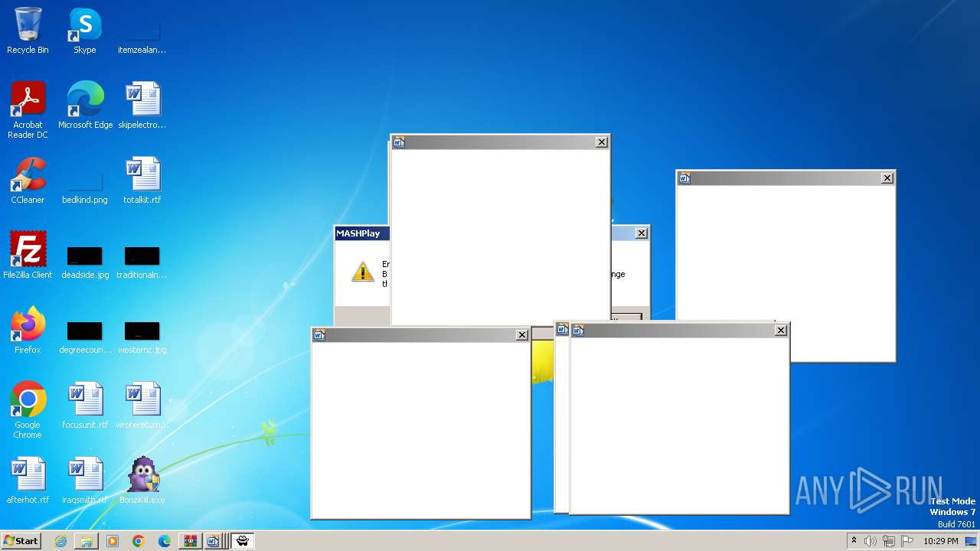The width and height of the screenshot is (980, 551).
Task: Open Edge from the taskbar
Action: pyautogui.click(x=165, y=541)
